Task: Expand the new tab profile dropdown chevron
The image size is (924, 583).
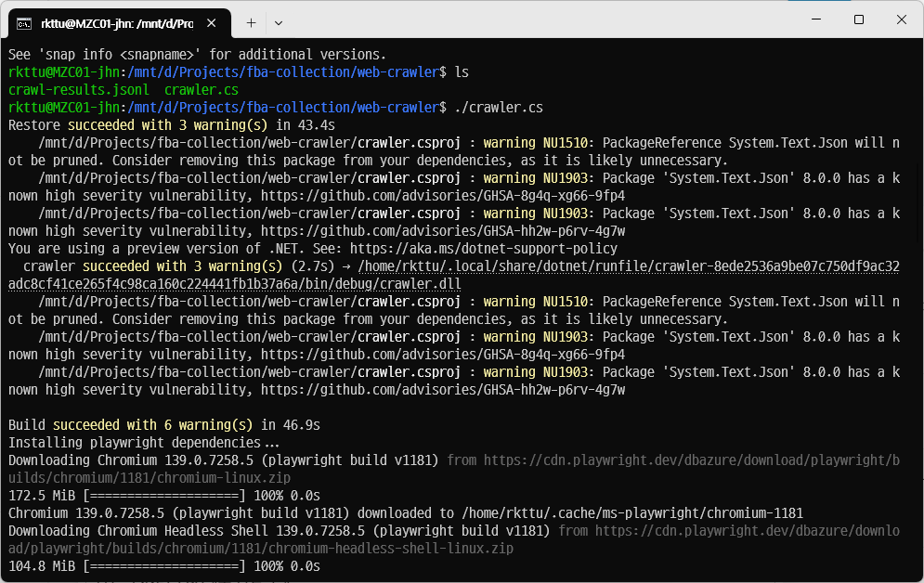Action: point(279,21)
